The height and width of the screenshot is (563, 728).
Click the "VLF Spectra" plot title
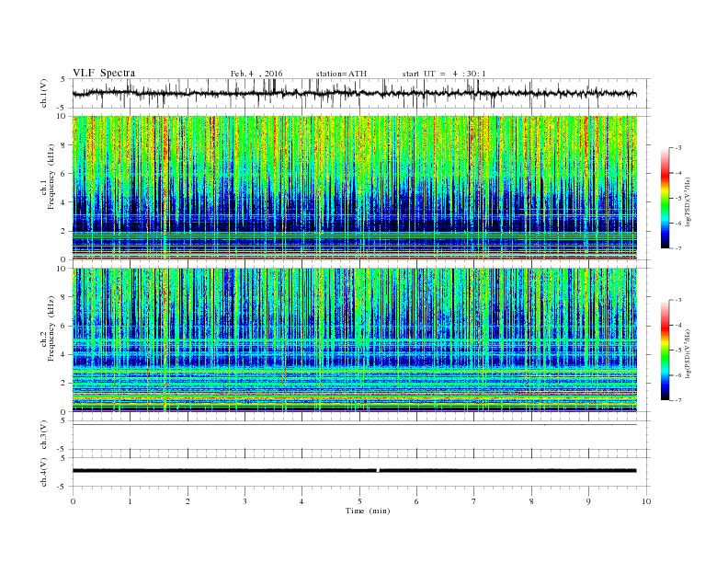pyautogui.click(x=104, y=73)
